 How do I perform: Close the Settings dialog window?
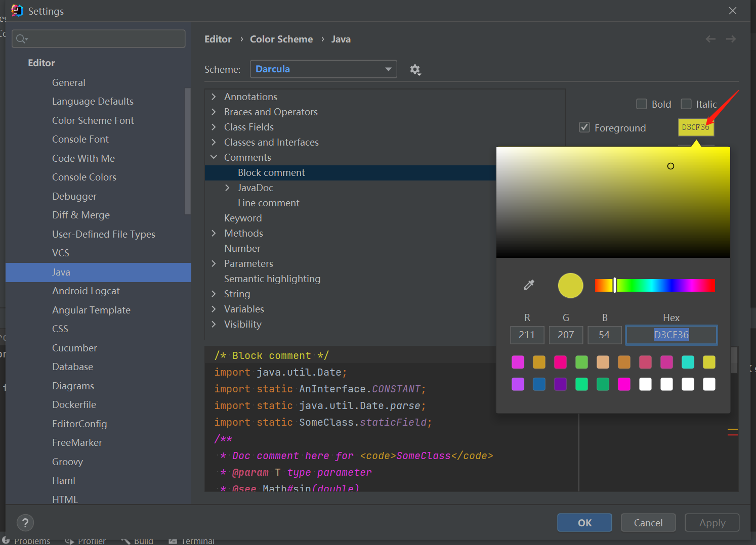pyautogui.click(x=732, y=11)
